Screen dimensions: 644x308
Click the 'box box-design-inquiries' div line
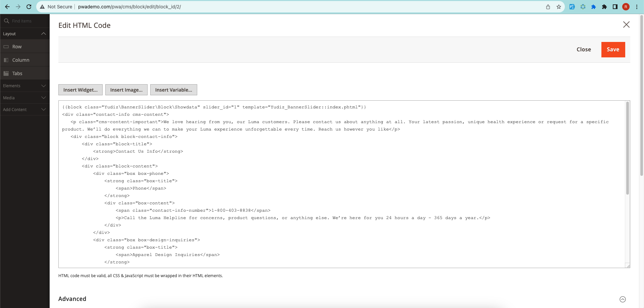pyautogui.click(x=147, y=240)
